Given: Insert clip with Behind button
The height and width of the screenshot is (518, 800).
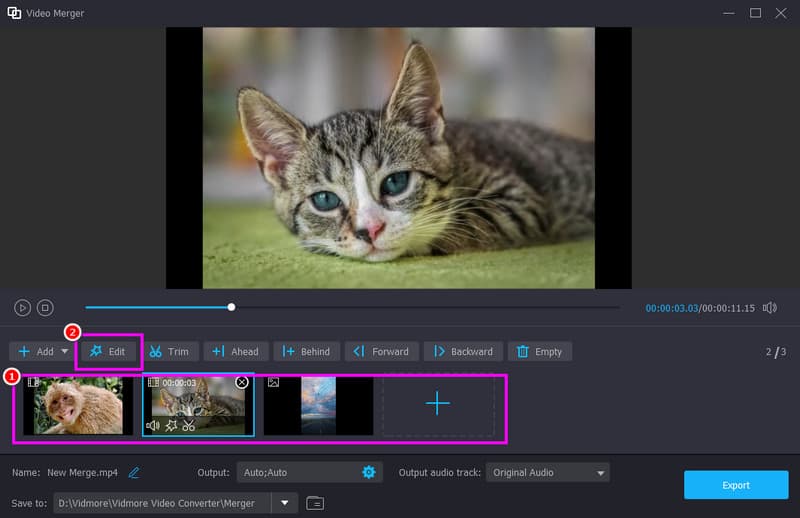Looking at the screenshot, I should point(306,352).
